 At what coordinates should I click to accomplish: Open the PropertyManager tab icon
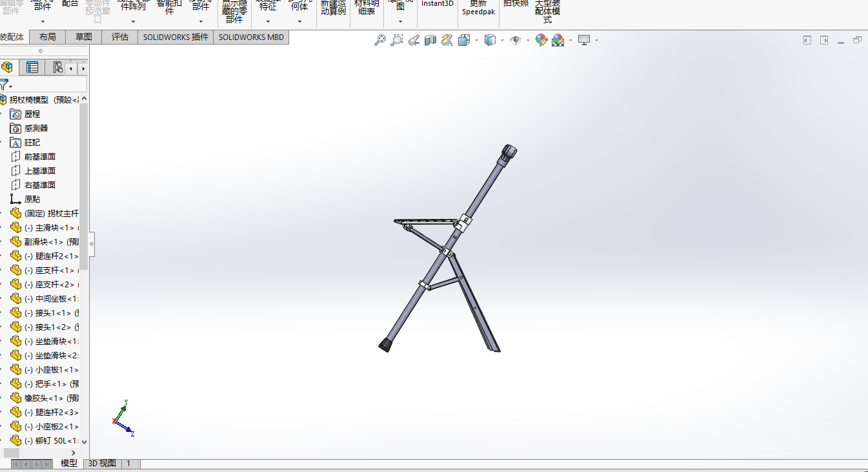point(32,67)
